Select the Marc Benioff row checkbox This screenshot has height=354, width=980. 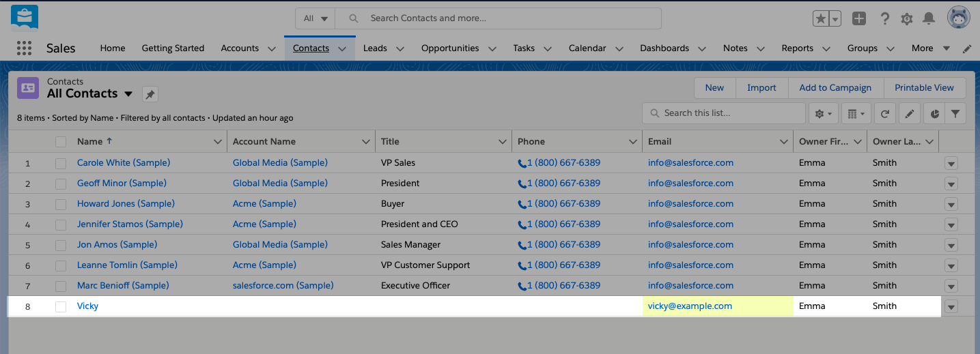coord(61,286)
